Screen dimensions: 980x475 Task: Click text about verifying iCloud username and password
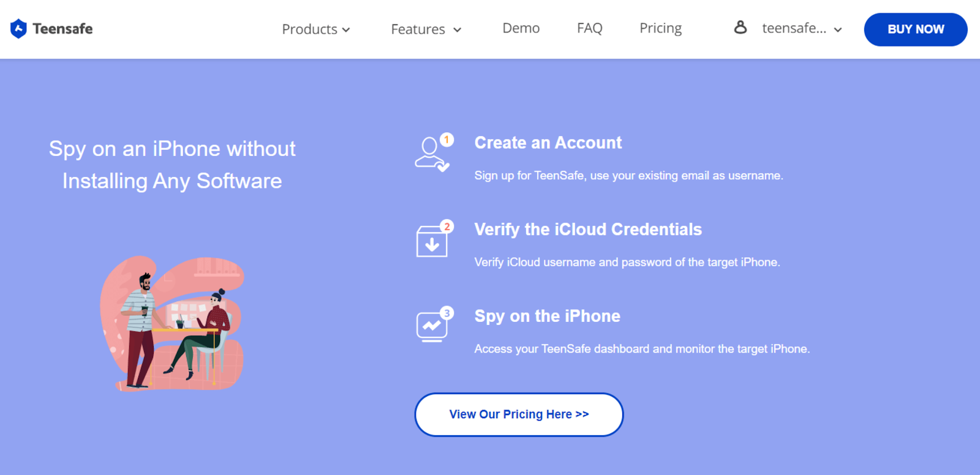click(627, 263)
